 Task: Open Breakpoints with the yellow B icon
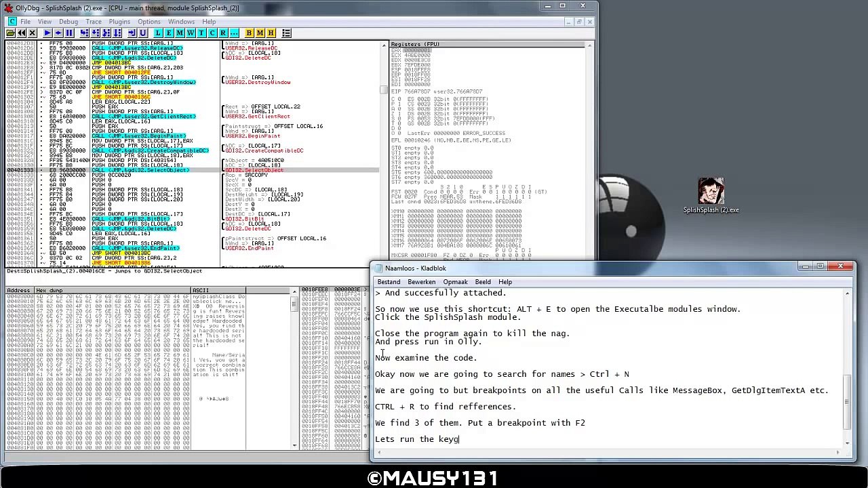[249, 33]
